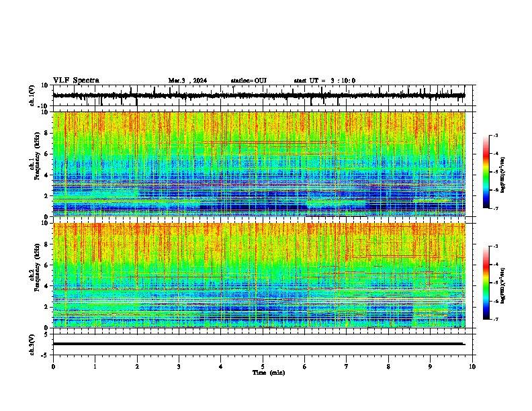
Task: Select the ch.1 frequency spectrogram
Action: [x=259, y=164]
